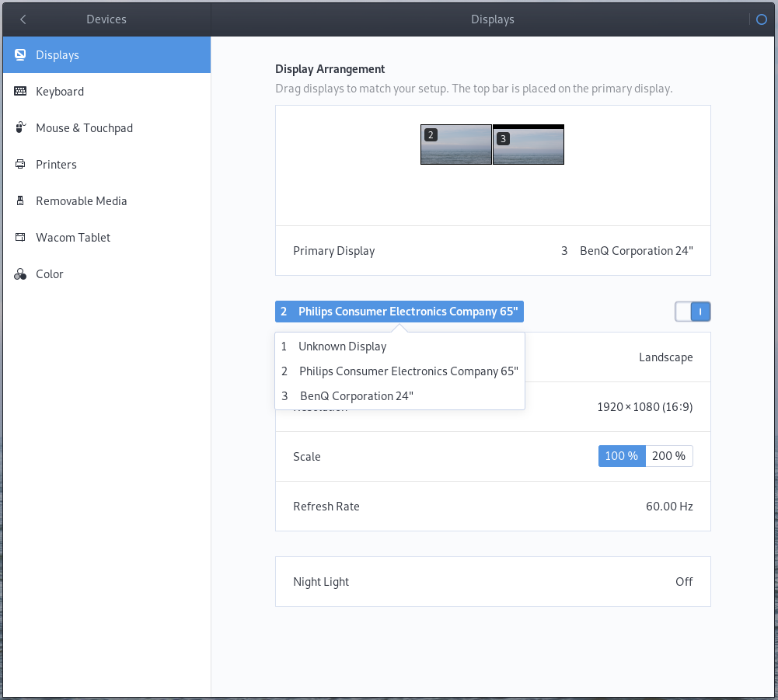Image resolution: width=778 pixels, height=700 pixels.
Task: Click the Wacom Tablet icon
Action: coord(21,238)
